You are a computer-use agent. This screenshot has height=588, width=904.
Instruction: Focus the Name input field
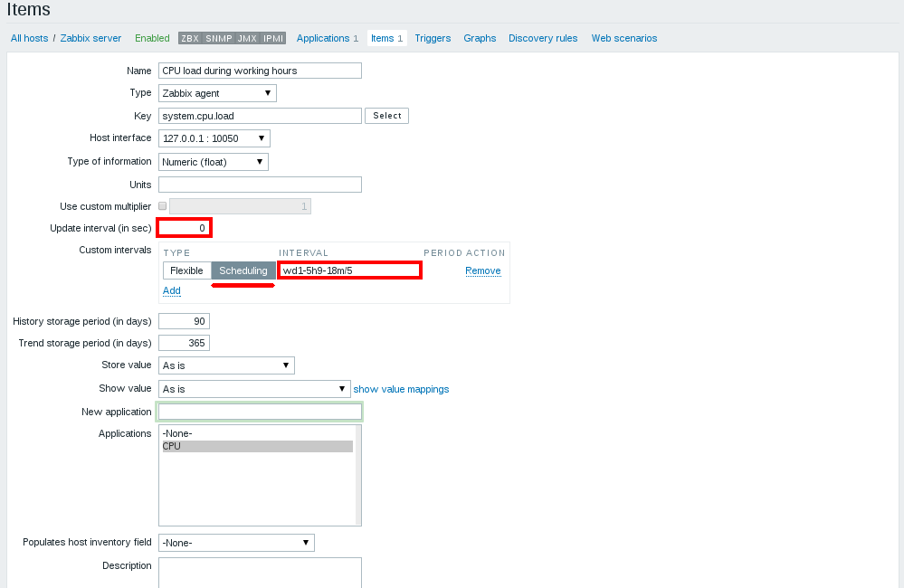click(x=260, y=71)
